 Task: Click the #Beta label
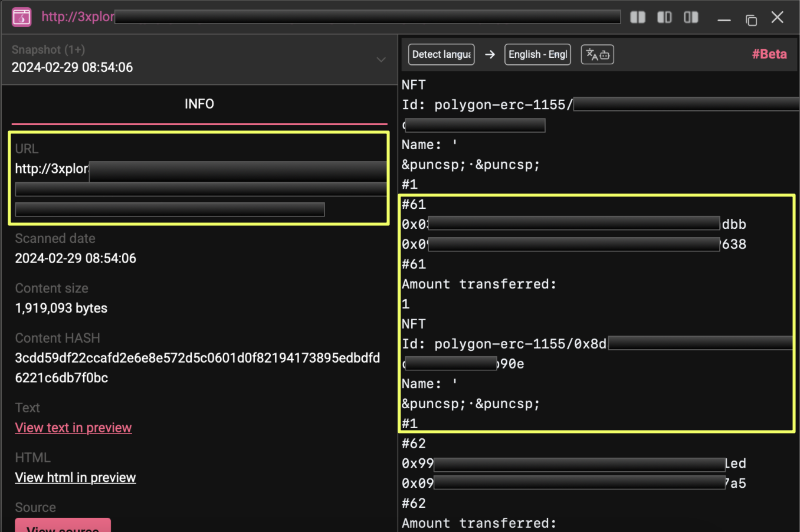tap(769, 54)
